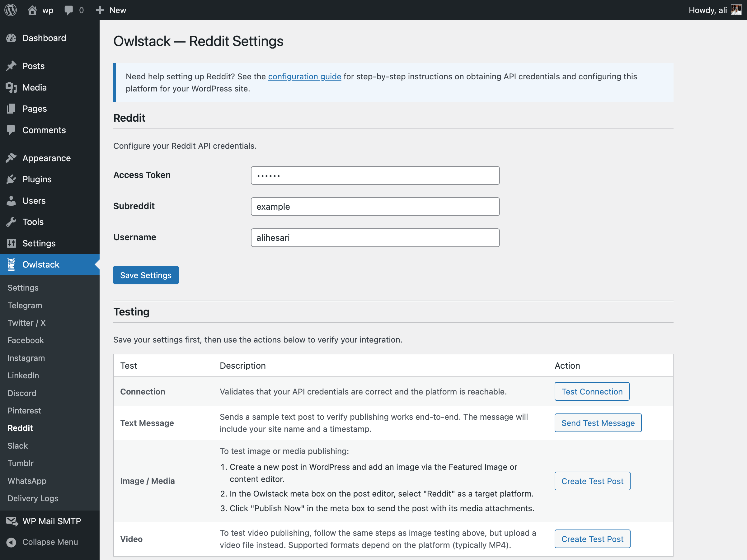This screenshot has height=560, width=747.
Task: Open the WordPress logo menu
Action: pos(10,10)
